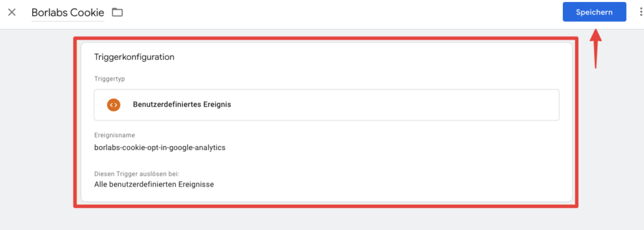The image size is (644, 230).
Task: Click blank white header space beside the folder icon
Action: (328, 13)
